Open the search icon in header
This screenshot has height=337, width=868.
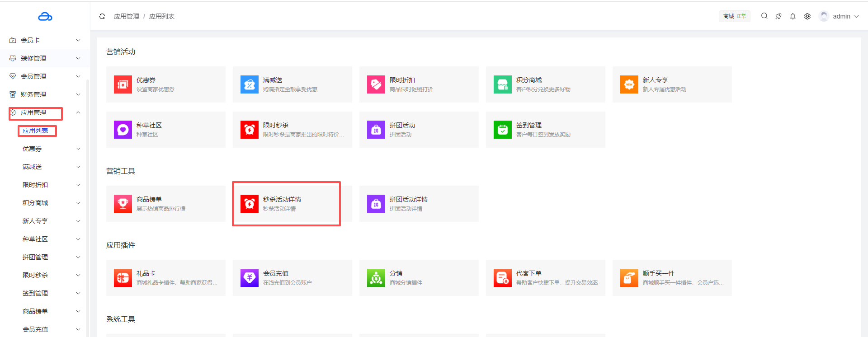point(764,16)
